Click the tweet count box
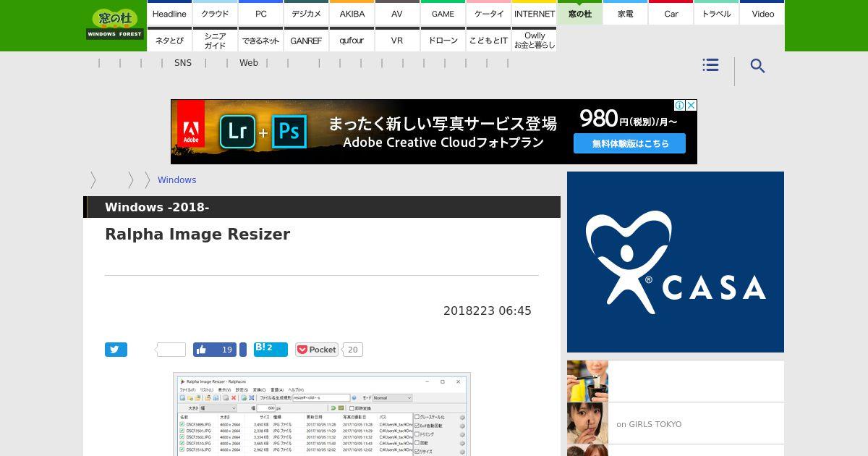Screen dimensions: 868x456 (171, 350)
